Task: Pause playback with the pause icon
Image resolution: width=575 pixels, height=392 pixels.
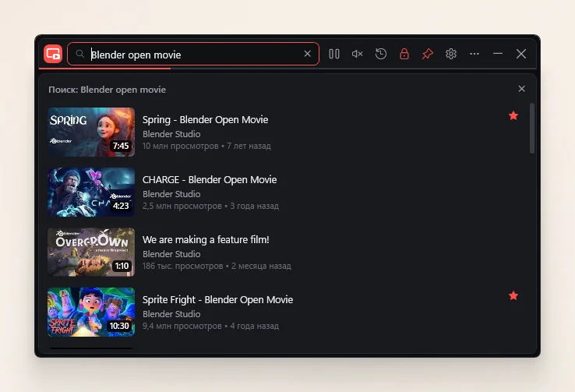Action: tap(334, 54)
